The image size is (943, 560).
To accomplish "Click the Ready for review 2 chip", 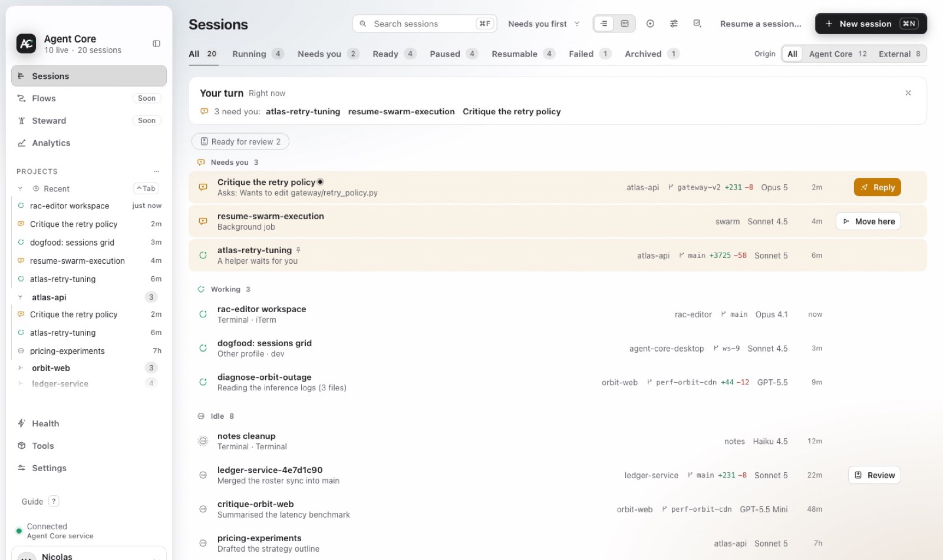I will [x=240, y=141].
